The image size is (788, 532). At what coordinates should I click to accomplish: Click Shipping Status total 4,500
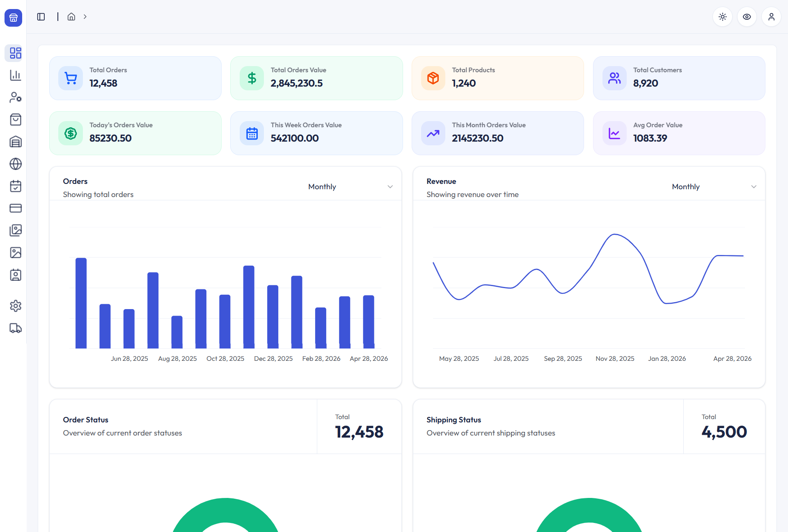point(724,432)
